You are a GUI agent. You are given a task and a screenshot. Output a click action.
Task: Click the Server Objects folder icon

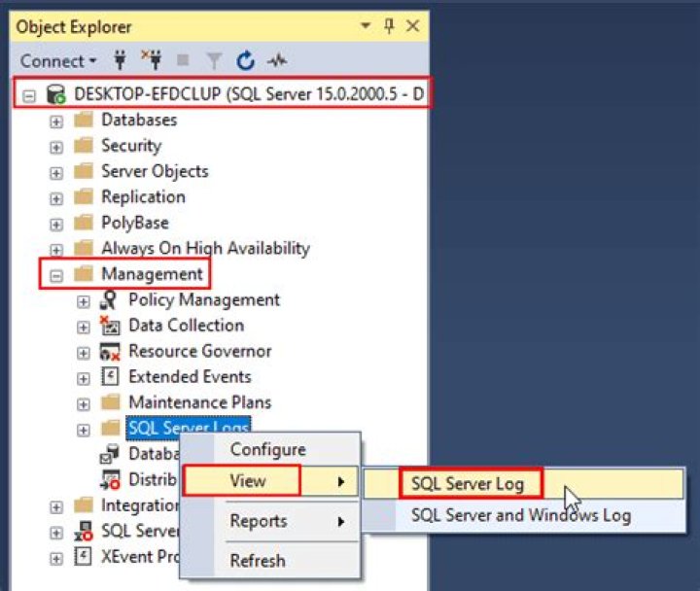pyautogui.click(x=84, y=171)
